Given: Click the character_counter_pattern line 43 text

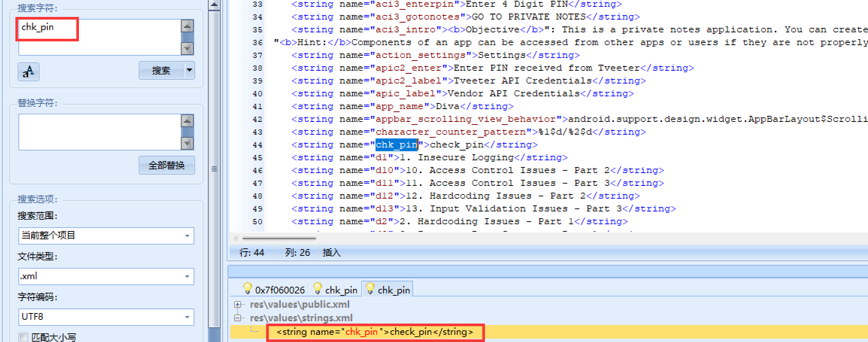Looking at the screenshot, I should 468,132.
